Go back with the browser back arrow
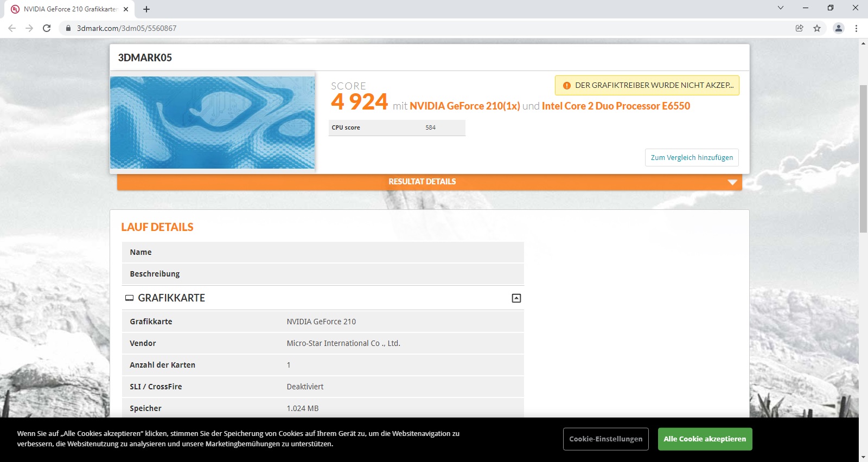Viewport: 868px width, 462px height. (12, 28)
